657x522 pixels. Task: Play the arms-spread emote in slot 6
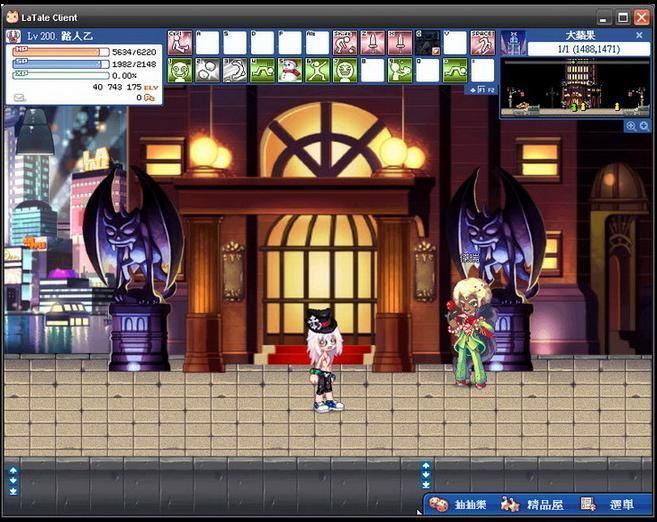click(318, 70)
